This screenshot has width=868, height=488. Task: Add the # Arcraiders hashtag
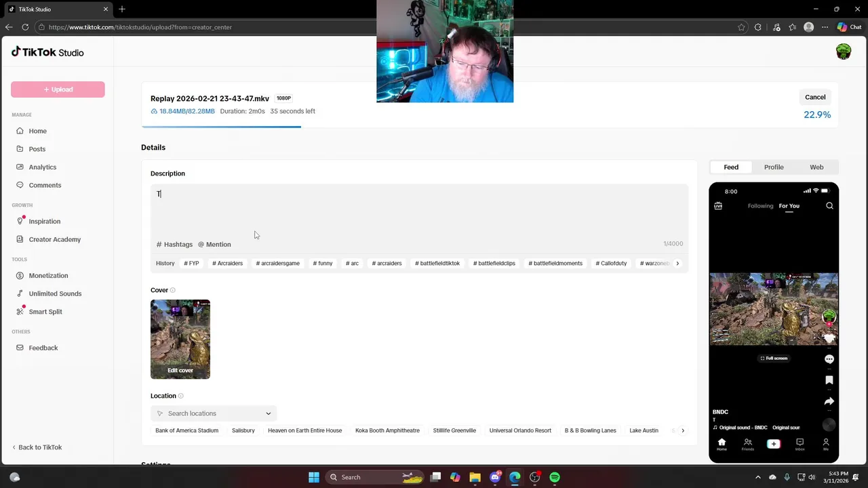point(227,263)
